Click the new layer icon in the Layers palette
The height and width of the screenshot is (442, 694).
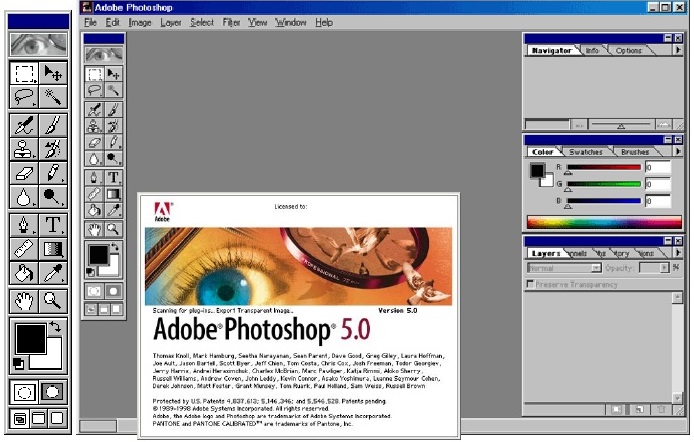tap(639, 409)
